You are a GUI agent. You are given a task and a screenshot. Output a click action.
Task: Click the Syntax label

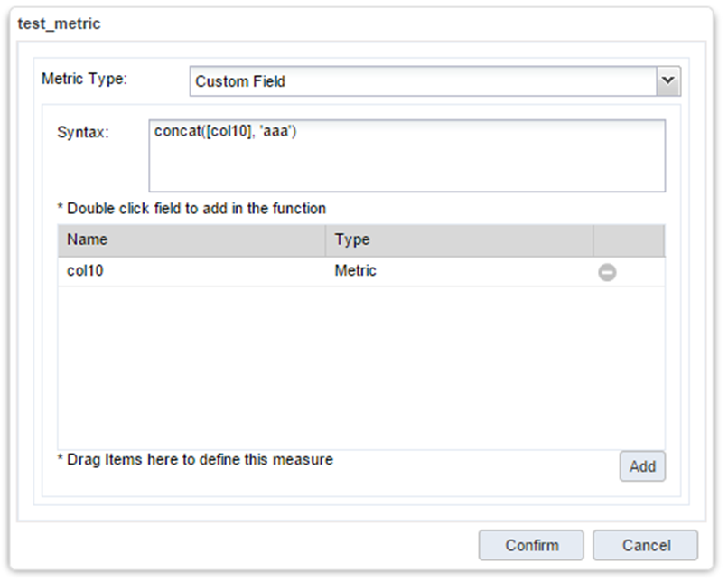point(82,133)
